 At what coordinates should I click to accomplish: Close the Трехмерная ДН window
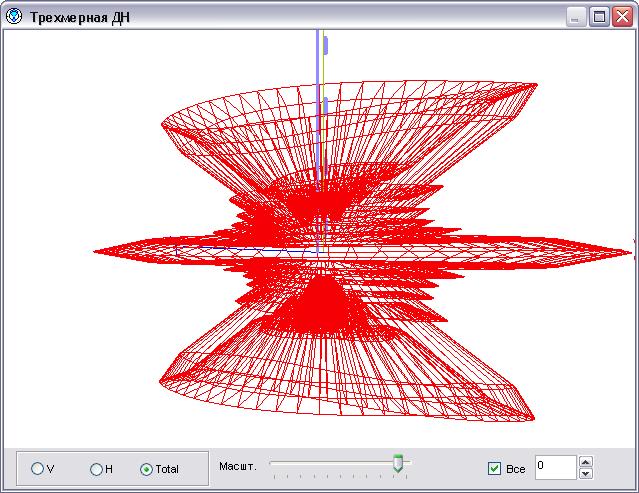(x=621, y=17)
